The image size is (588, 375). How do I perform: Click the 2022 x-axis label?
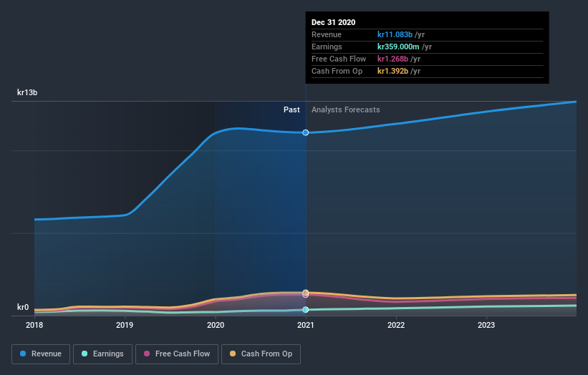tap(396, 325)
